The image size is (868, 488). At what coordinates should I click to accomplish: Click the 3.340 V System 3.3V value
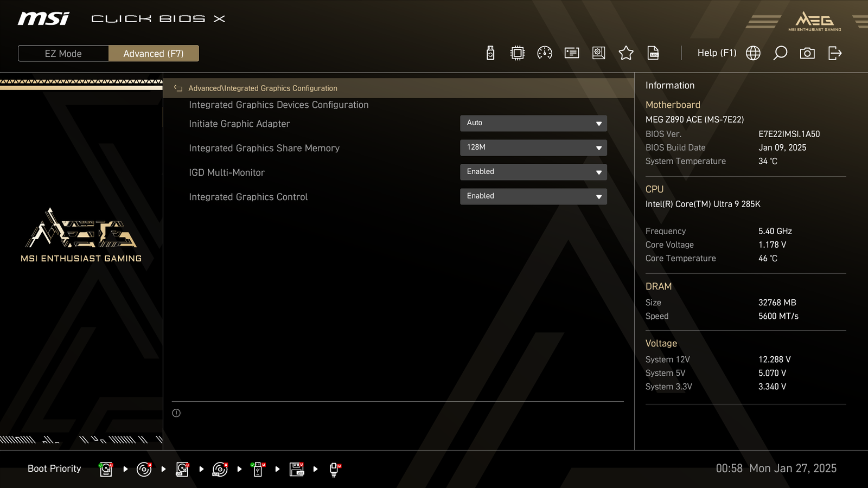click(772, 387)
